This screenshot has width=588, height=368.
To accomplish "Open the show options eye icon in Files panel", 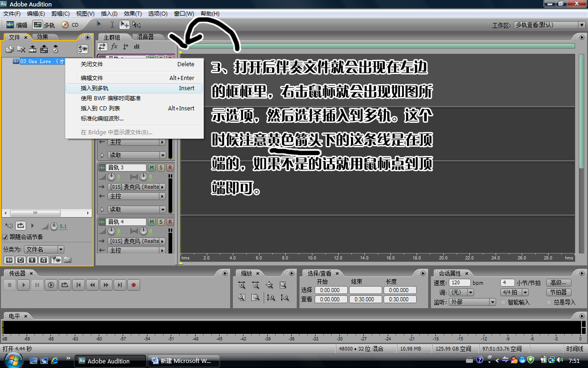I will coord(83,49).
